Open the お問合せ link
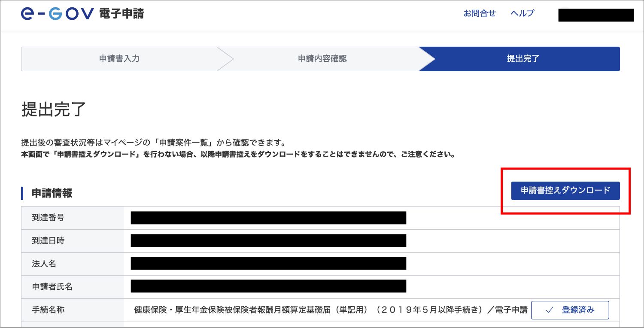The image size is (644, 328). pos(480,13)
